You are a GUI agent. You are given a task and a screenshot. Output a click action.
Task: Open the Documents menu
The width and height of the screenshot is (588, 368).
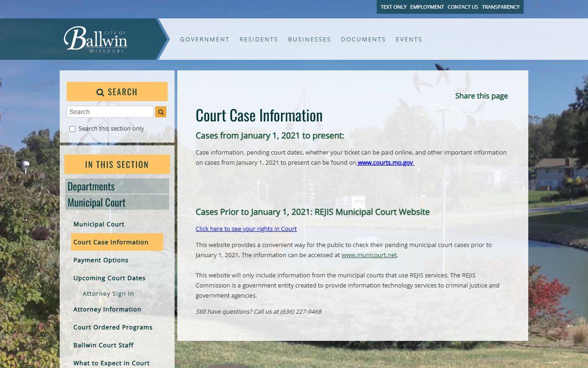[363, 39]
